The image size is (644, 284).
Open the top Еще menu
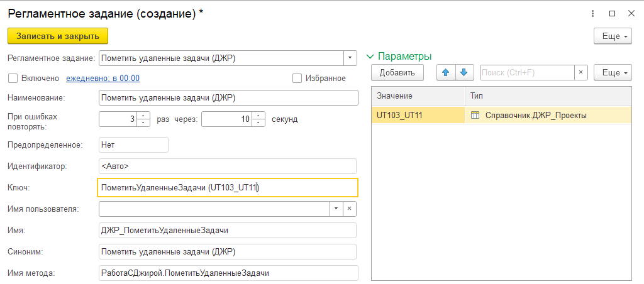612,36
